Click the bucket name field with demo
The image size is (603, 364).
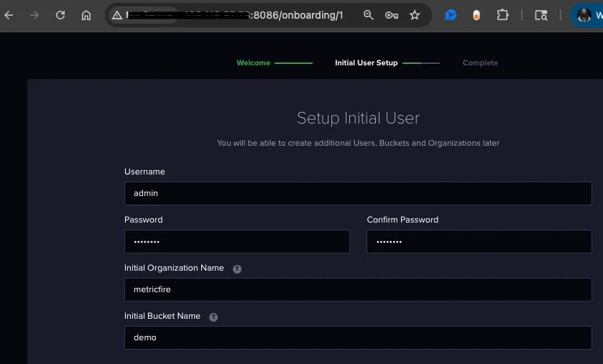358,338
